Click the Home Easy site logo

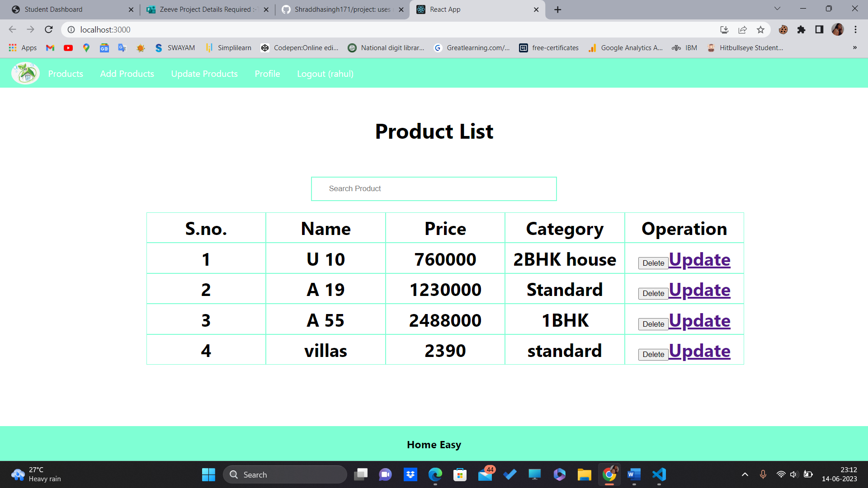[25, 73]
